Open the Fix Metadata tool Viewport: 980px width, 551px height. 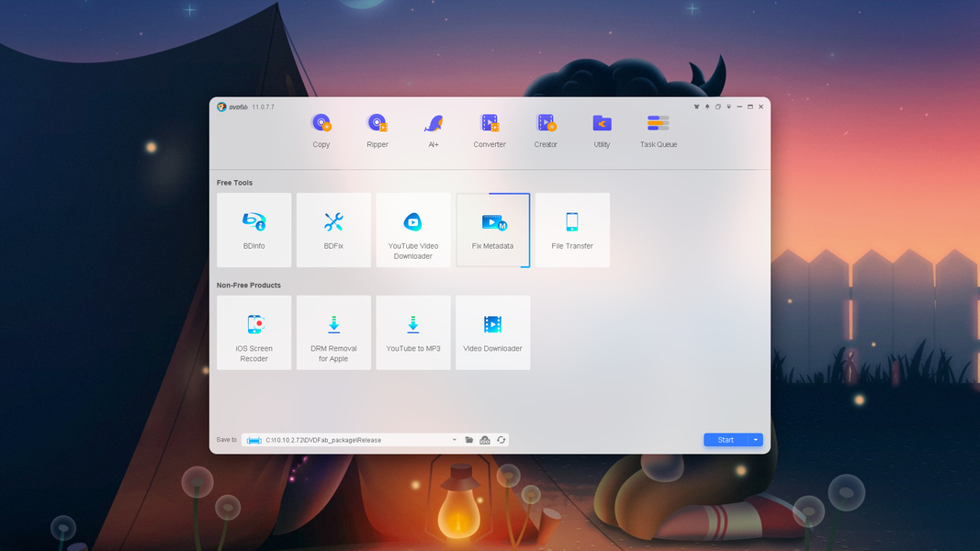click(493, 230)
